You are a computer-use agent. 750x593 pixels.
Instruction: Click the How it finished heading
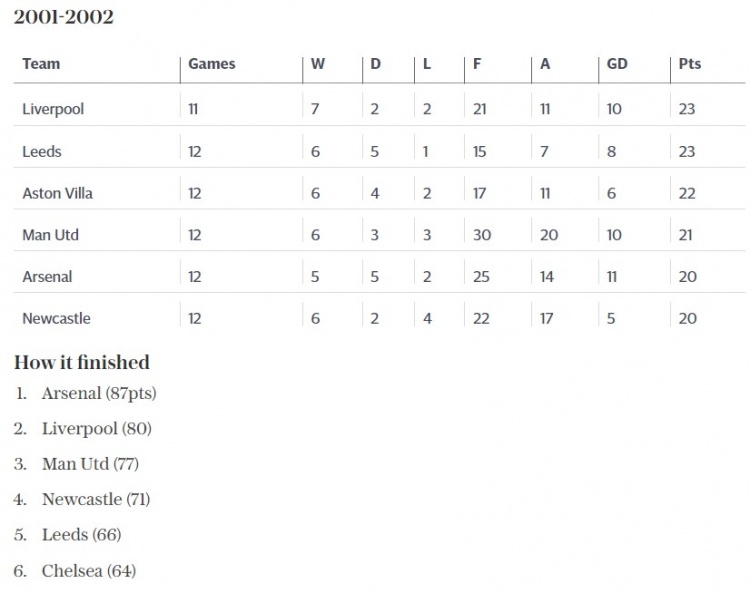point(82,362)
